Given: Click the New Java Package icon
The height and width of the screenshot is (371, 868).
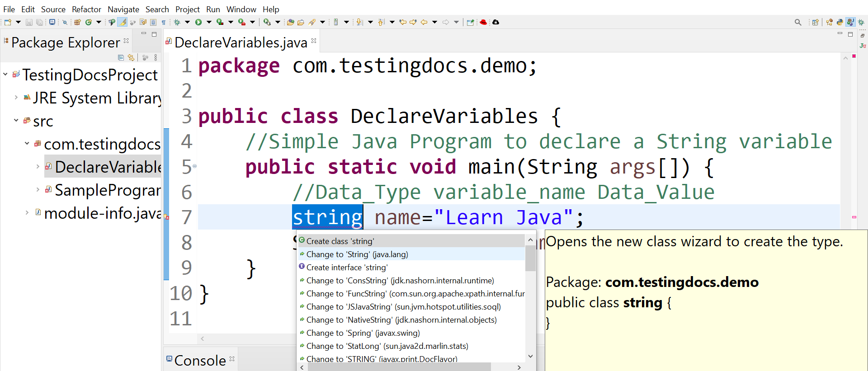Looking at the screenshot, I should tap(77, 22).
